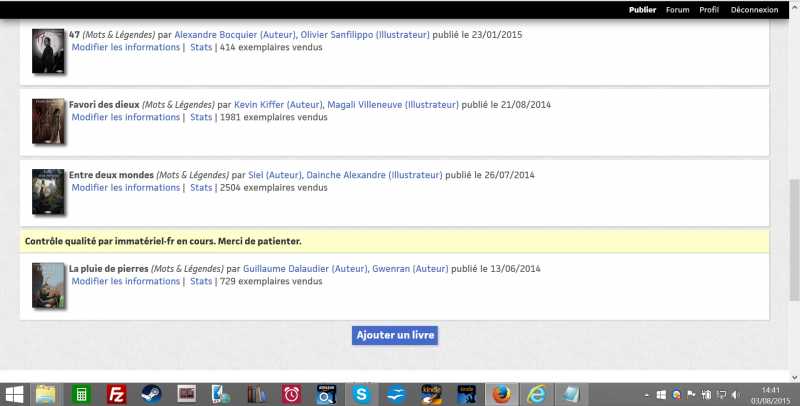Image resolution: width=800 pixels, height=406 pixels.
Task: Open the green calculator taskbar icon
Action: 82,394
